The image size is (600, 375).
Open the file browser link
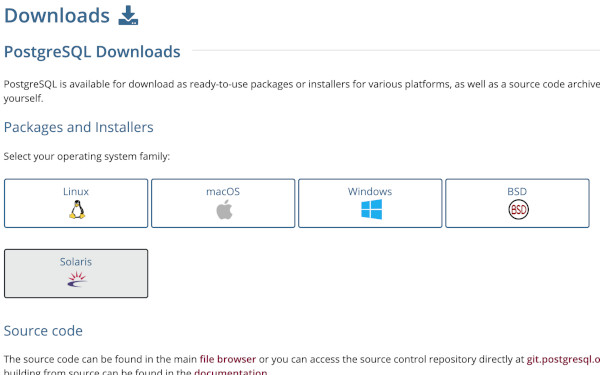point(228,359)
